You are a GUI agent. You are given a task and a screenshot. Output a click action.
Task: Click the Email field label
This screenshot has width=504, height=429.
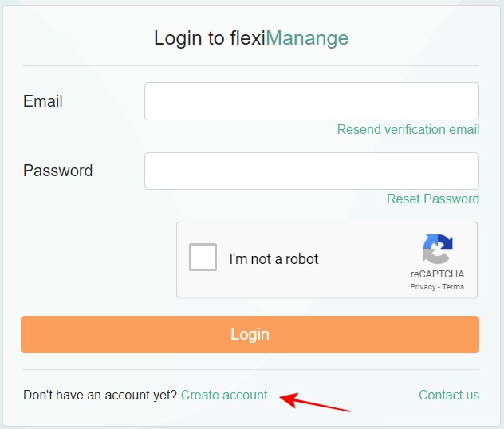(x=43, y=101)
